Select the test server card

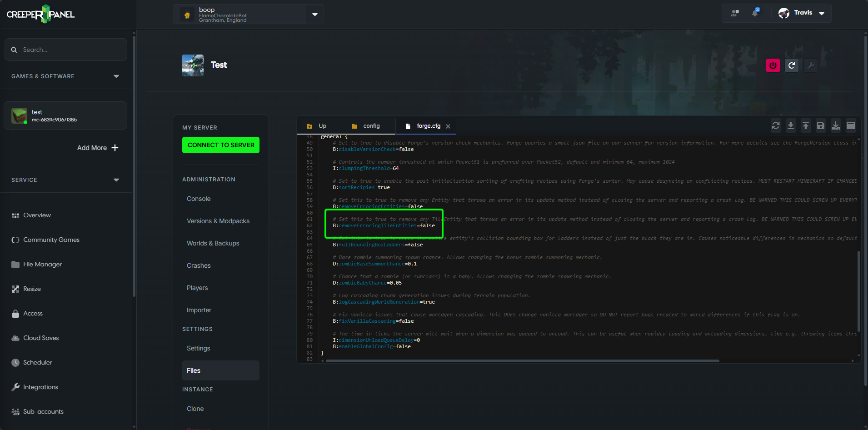tap(65, 115)
